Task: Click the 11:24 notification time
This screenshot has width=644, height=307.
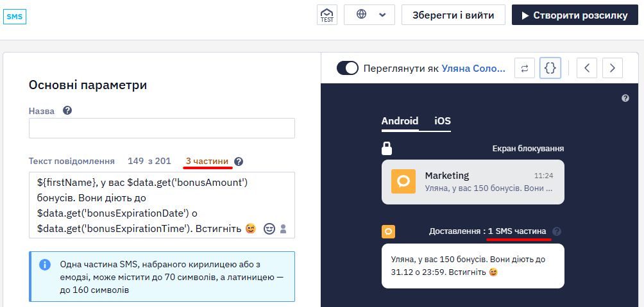Action: 543,176
